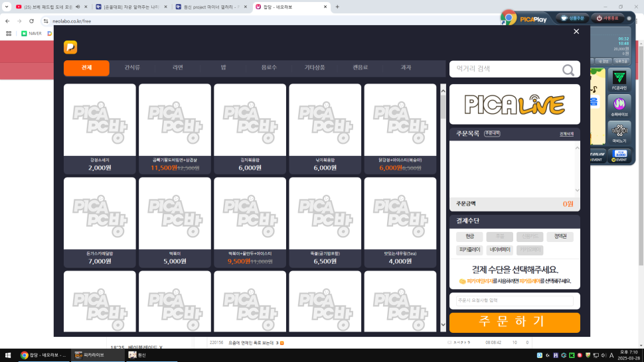Viewport: 644px width, 362px height.
Task: Click the red circle tray icon
Action: click(x=580, y=355)
